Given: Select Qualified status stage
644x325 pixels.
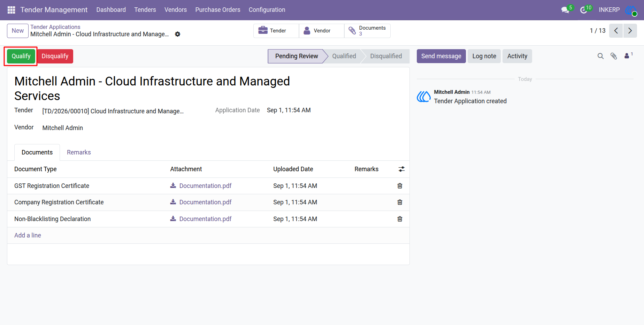Looking at the screenshot, I should pos(344,56).
